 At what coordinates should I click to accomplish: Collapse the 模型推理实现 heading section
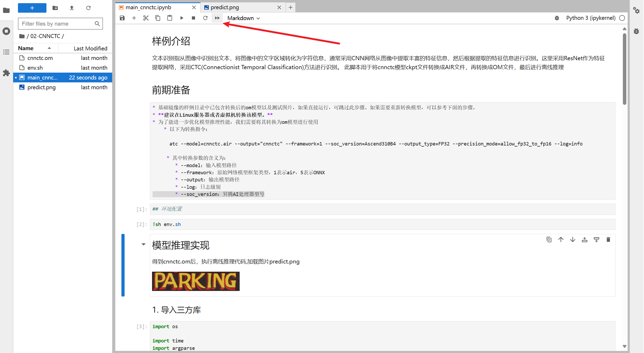[143, 244]
